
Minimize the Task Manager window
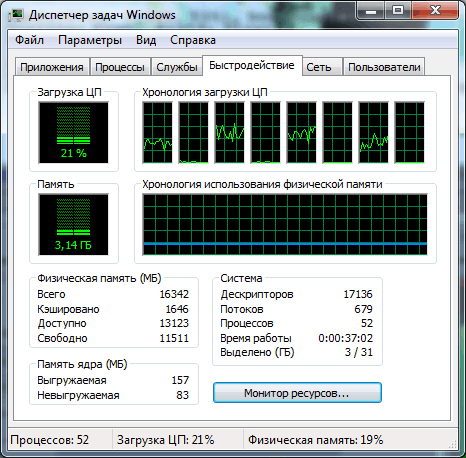pos(371,11)
